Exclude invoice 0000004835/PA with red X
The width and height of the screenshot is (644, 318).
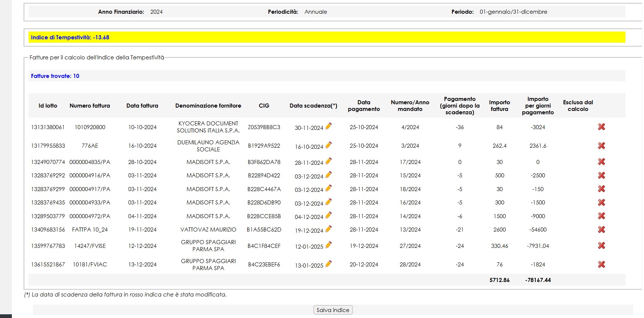pyautogui.click(x=601, y=162)
